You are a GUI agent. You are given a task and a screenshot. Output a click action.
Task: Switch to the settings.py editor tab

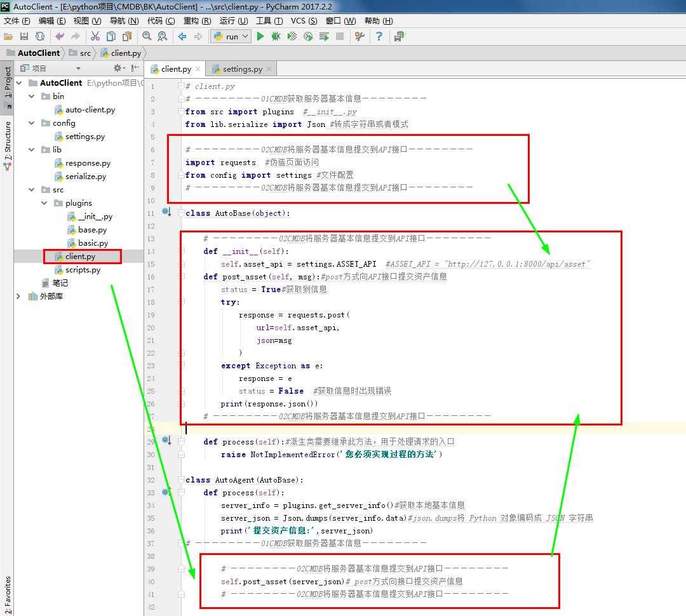[x=243, y=69]
